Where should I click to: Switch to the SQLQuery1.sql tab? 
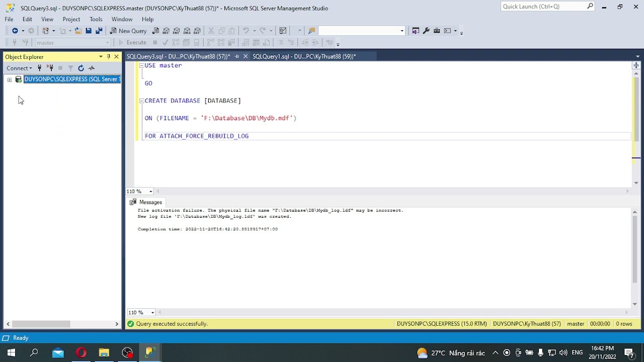tap(304, 56)
